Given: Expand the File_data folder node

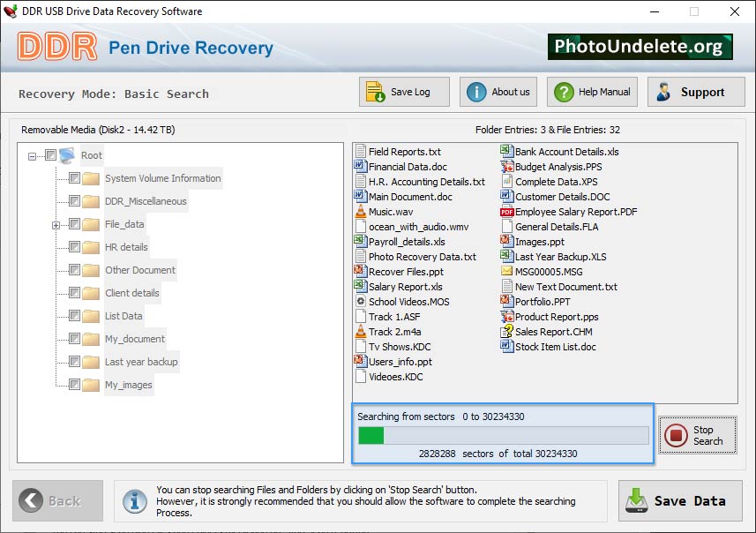Looking at the screenshot, I should [x=56, y=225].
